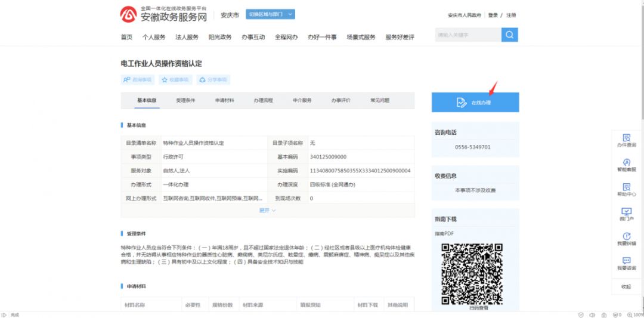The image size is (644, 318).
Task: Go to 首页 nav item
Action: [126, 37]
